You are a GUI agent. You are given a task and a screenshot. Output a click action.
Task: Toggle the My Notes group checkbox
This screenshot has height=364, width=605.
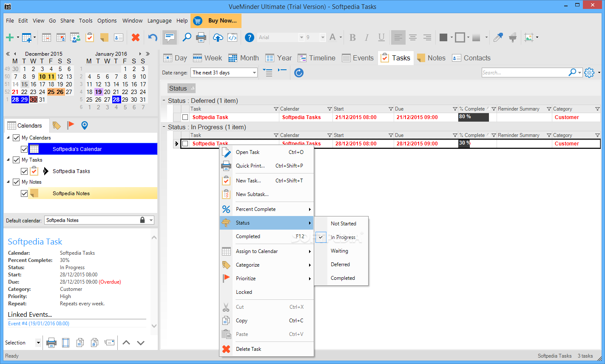point(16,182)
